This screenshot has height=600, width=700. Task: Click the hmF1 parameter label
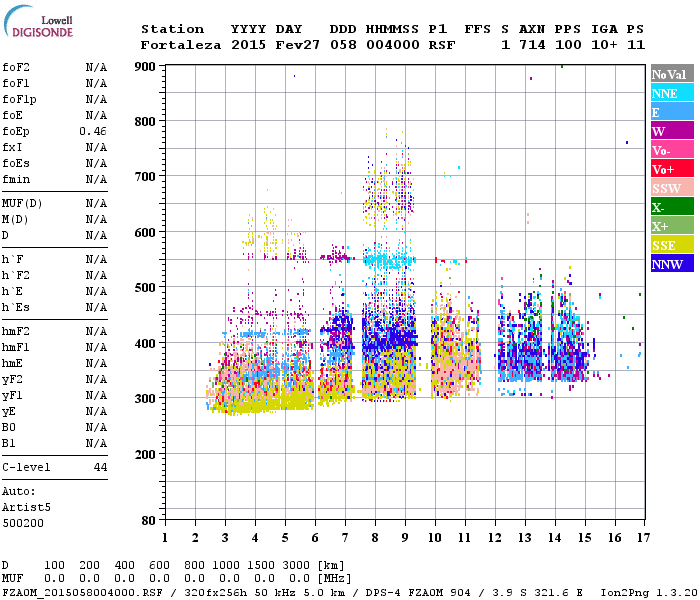pos(16,347)
